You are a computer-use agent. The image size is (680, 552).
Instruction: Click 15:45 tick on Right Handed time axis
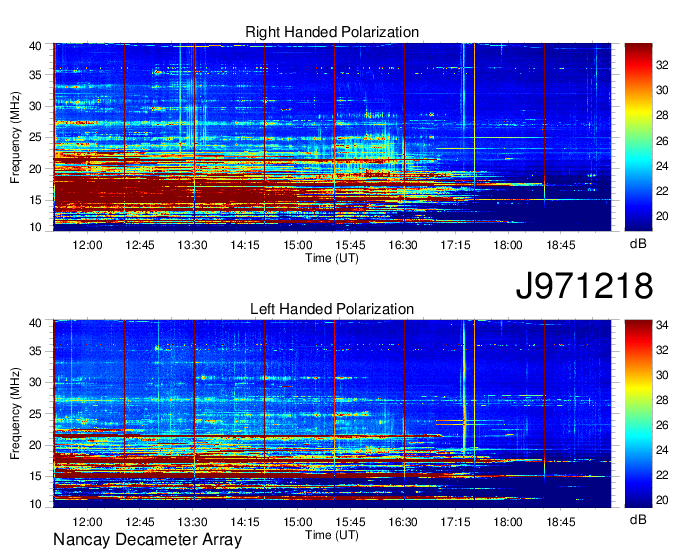[350, 245]
